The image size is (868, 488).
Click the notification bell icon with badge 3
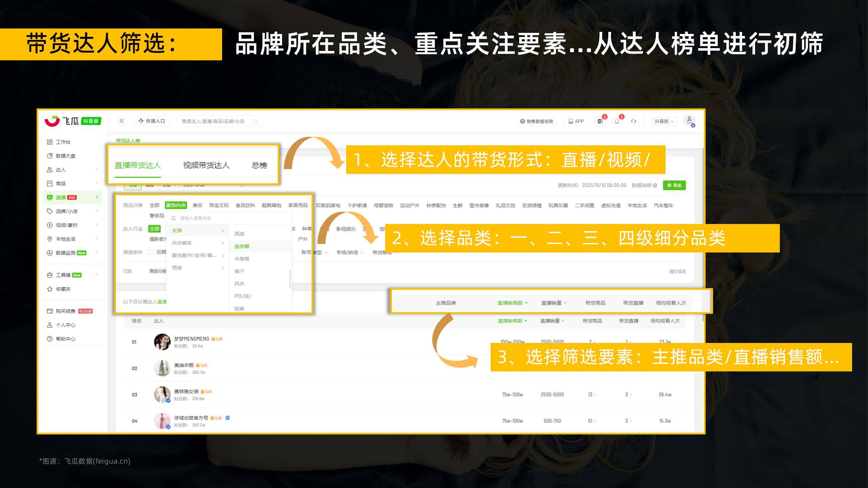click(x=617, y=121)
